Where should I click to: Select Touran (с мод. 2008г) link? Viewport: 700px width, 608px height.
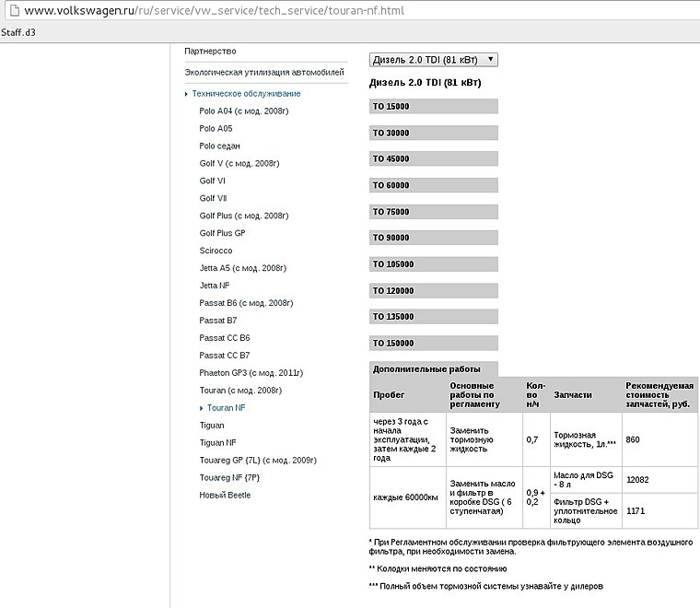(x=240, y=390)
